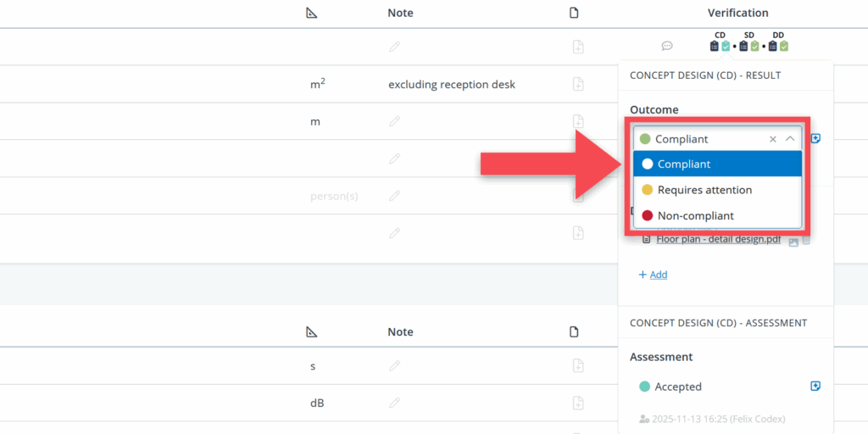The width and height of the screenshot is (868, 434).
Task: Pick Non-compliant outcome option
Action: 695,216
